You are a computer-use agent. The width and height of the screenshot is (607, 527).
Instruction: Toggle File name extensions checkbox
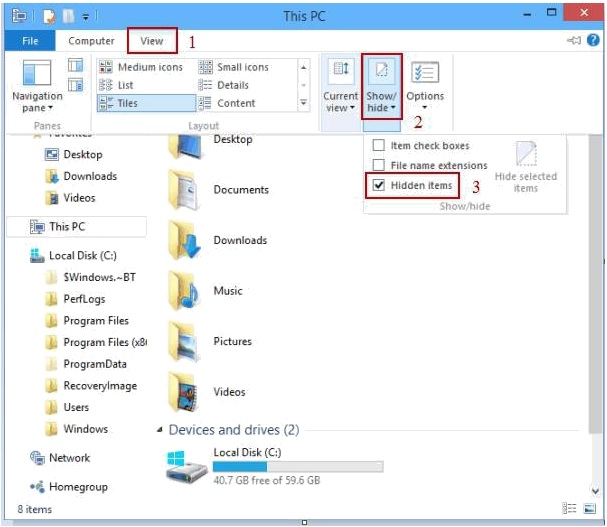click(379, 165)
